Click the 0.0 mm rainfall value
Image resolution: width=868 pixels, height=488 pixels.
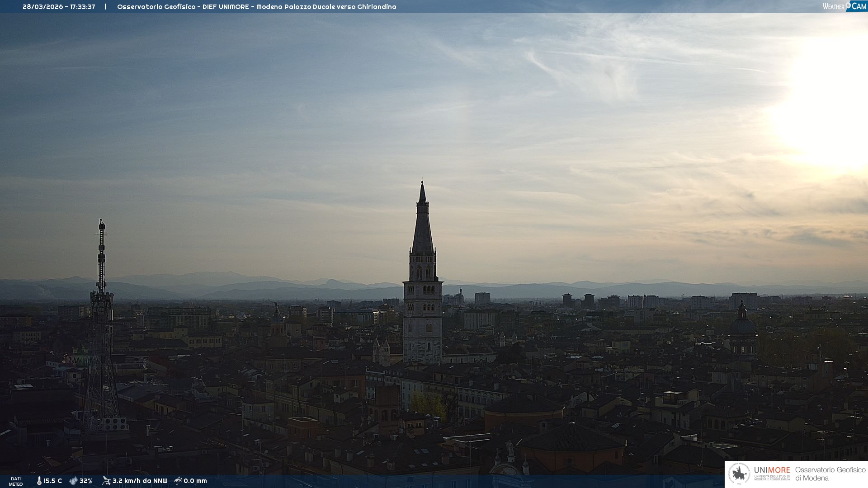[x=195, y=481]
